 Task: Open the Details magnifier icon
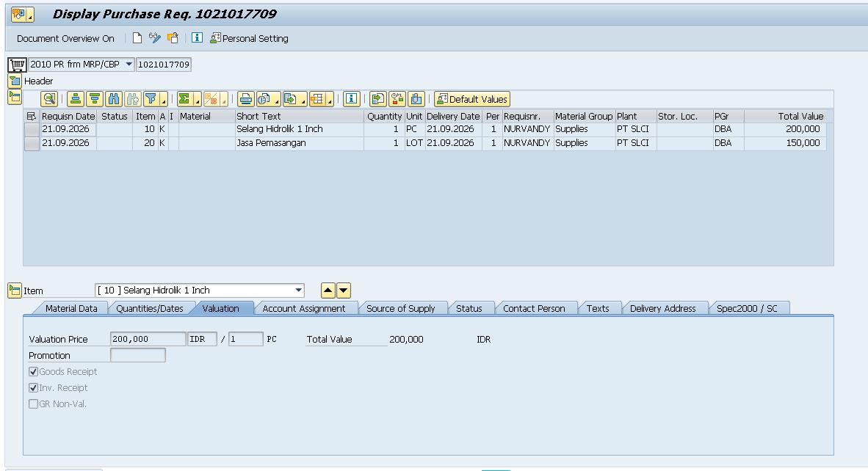click(49, 99)
